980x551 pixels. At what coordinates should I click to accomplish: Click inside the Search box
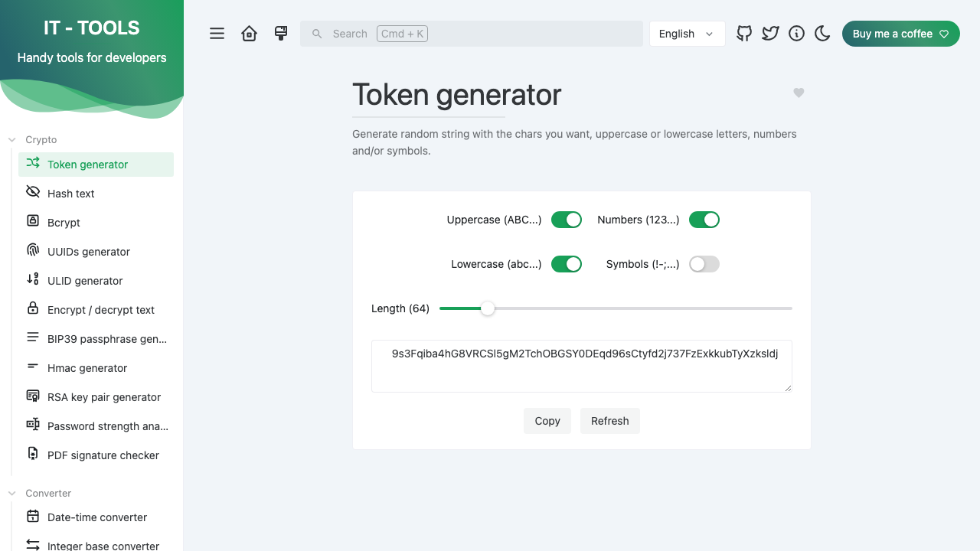[x=472, y=34]
